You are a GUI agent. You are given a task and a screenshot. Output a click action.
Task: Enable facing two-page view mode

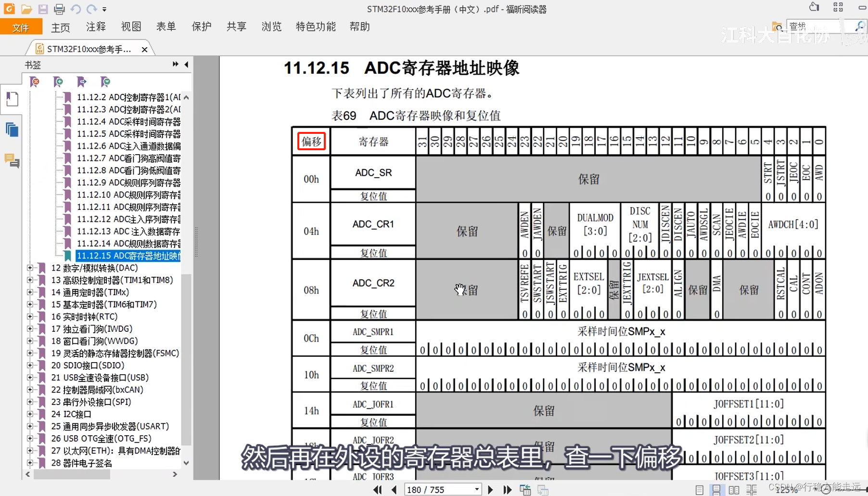click(734, 490)
